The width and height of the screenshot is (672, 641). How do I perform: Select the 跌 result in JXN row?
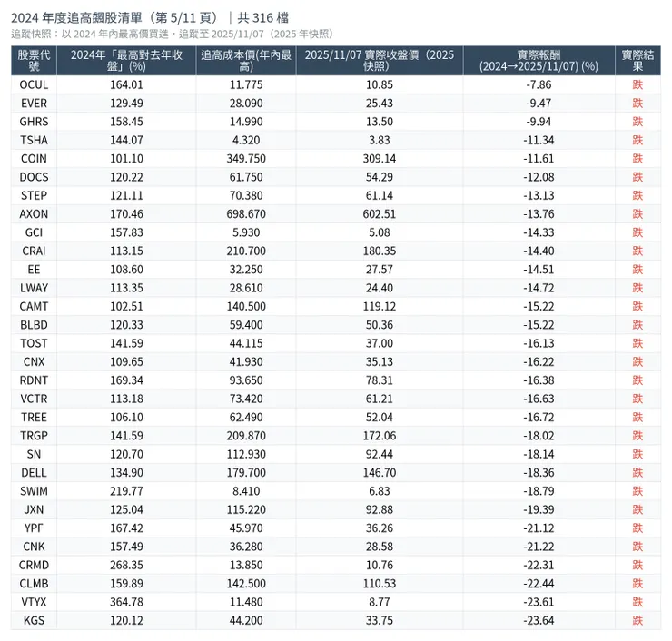(637, 509)
